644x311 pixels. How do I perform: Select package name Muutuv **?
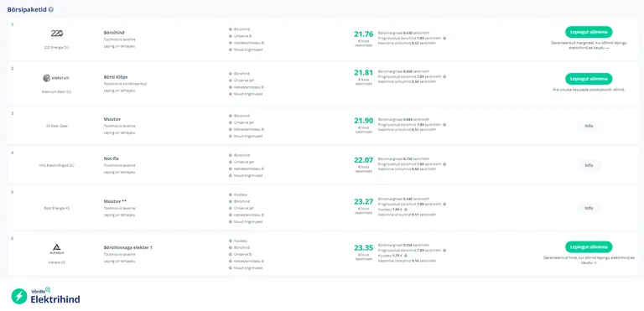(x=115, y=201)
